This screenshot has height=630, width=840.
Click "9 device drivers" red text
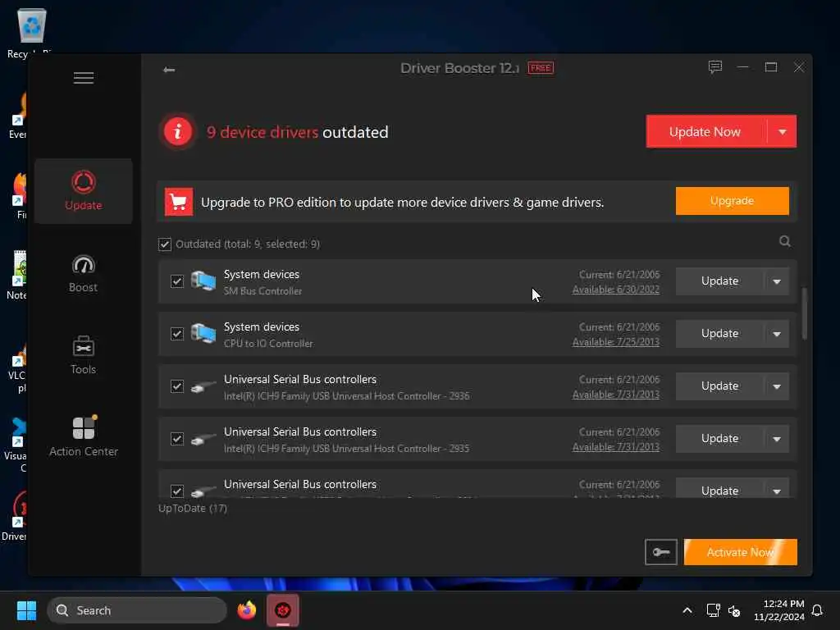pos(262,132)
